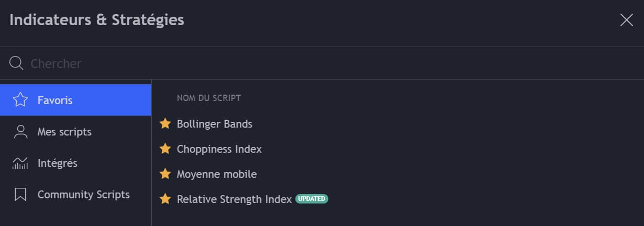Toggle the Choppiness Index favorite star
Image resolution: width=644 pixels, height=226 pixels.
[x=165, y=149]
